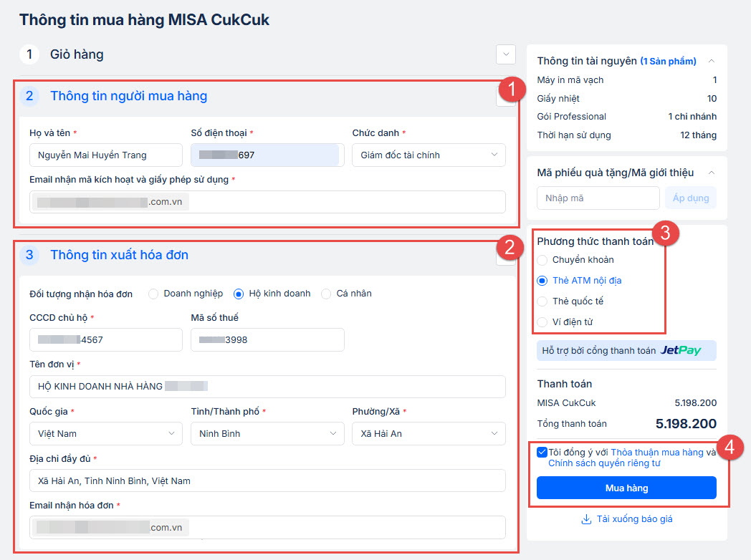751x560 pixels.
Task: Click the Mua hàng button
Action: 626,488
